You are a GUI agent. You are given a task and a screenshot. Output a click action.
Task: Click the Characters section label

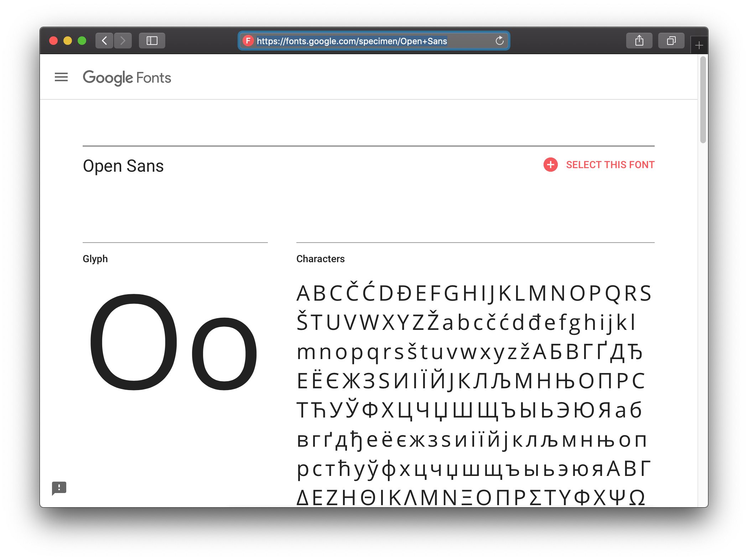(321, 259)
